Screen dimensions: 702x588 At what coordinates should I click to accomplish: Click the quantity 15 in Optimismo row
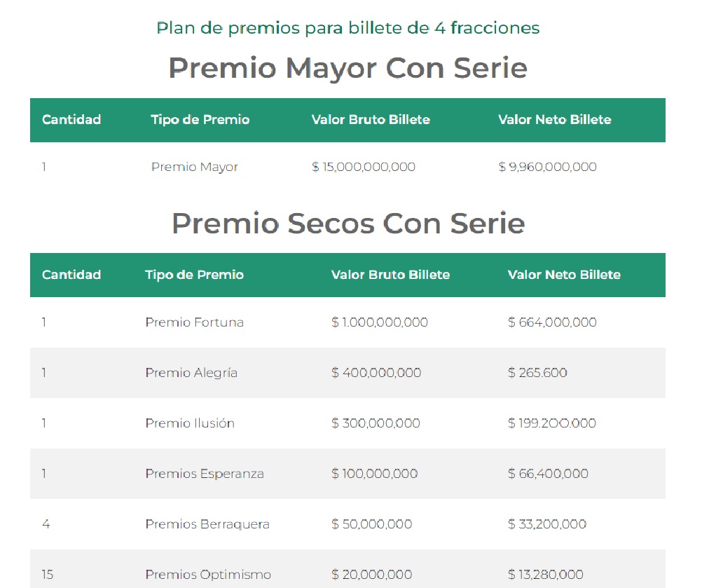point(48,575)
